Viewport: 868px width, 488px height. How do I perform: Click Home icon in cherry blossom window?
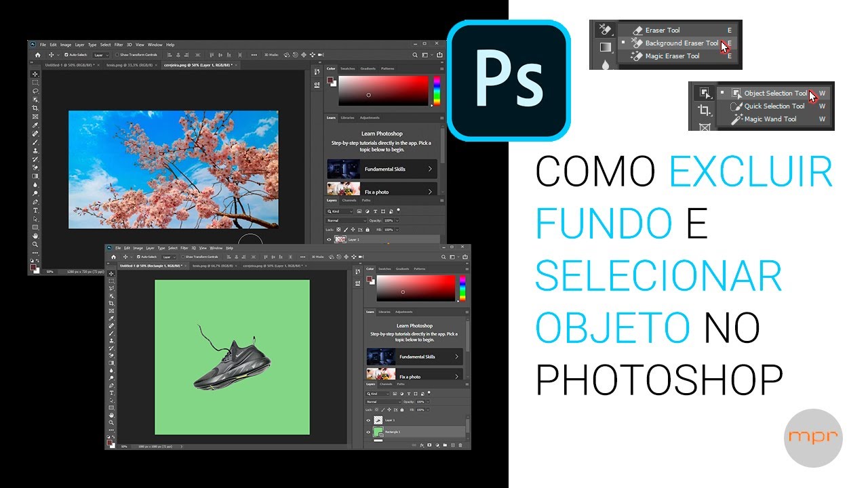(x=38, y=55)
